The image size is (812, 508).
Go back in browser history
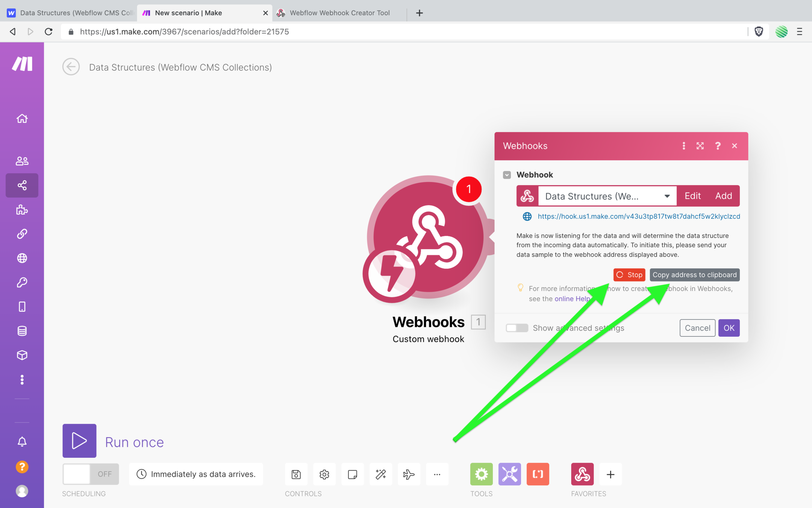point(13,32)
